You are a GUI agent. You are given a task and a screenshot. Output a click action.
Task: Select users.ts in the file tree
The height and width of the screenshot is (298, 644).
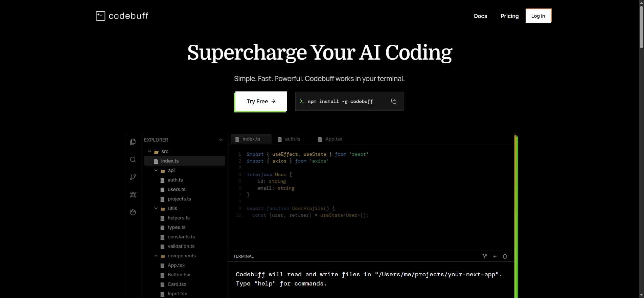point(176,189)
